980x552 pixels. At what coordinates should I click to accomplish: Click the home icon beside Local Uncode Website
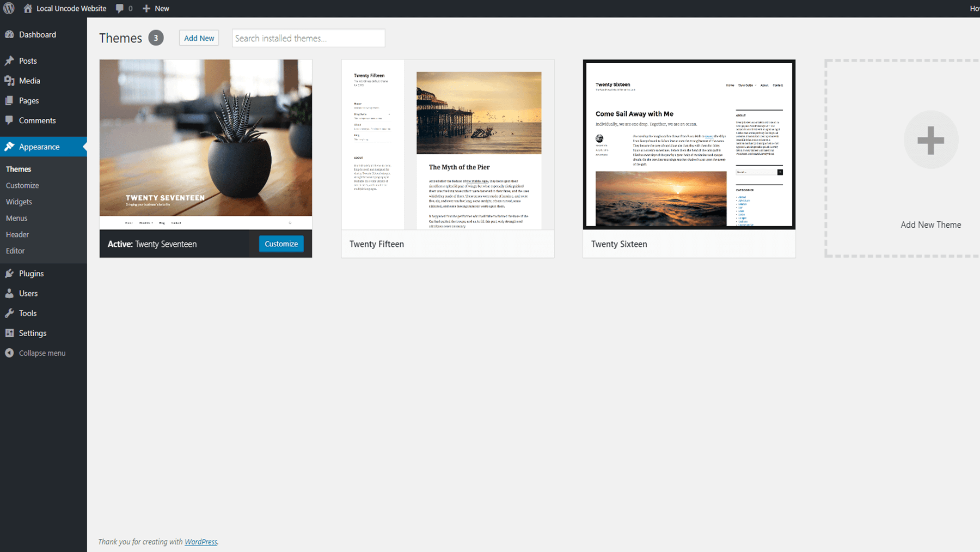pyautogui.click(x=28, y=8)
